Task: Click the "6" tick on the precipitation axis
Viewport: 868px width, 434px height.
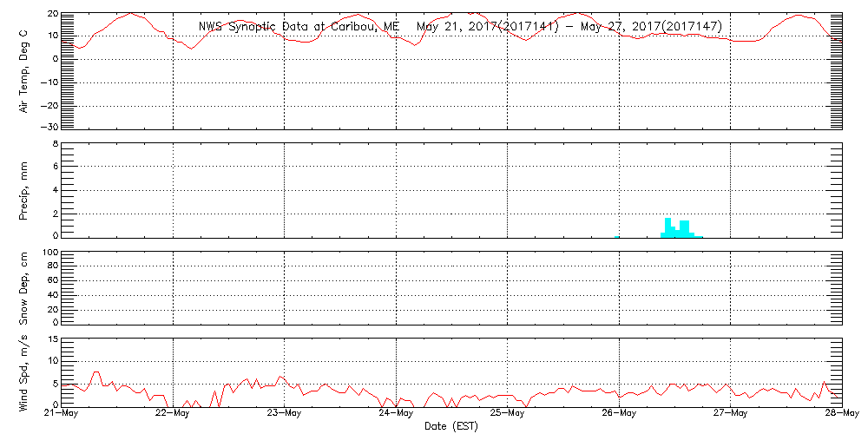Action: point(54,166)
